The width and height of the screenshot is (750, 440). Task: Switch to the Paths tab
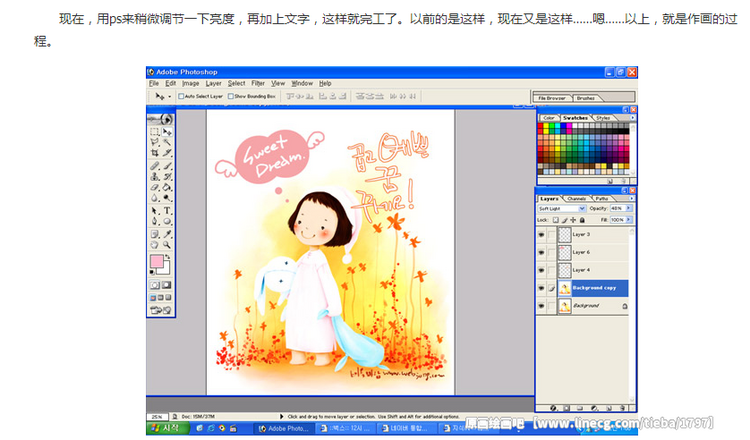pyautogui.click(x=602, y=198)
